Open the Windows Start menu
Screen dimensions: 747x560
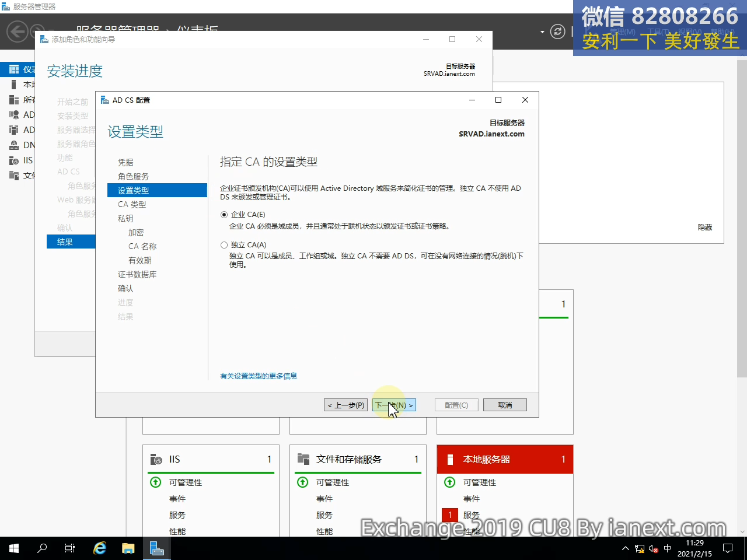click(14, 548)
